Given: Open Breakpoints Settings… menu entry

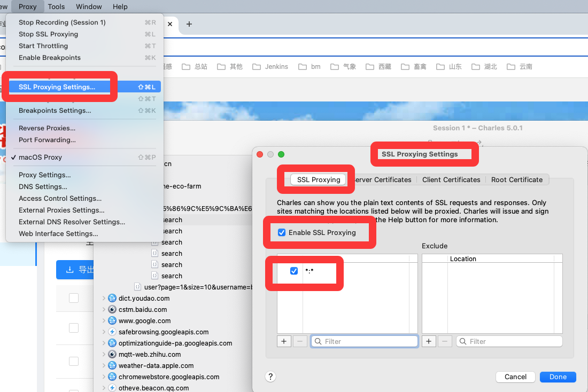Looking at the screenshot, I should (85, 111).
